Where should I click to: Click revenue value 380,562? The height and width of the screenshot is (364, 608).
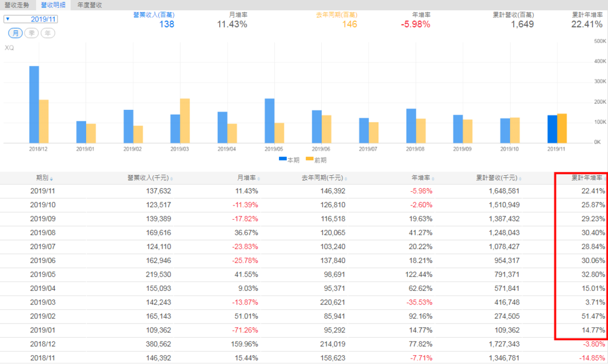pos(158,344)
